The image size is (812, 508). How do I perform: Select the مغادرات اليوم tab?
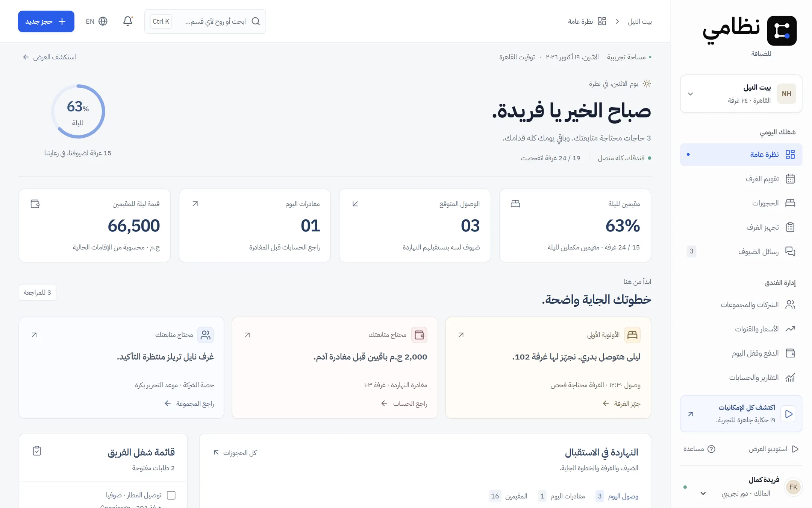coord(561,496)
